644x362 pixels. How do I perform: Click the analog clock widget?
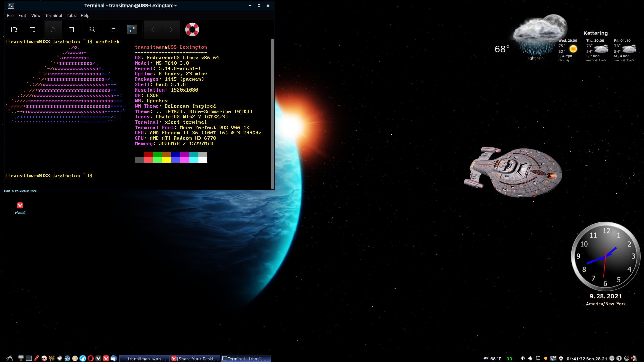(x=605, y=256)
